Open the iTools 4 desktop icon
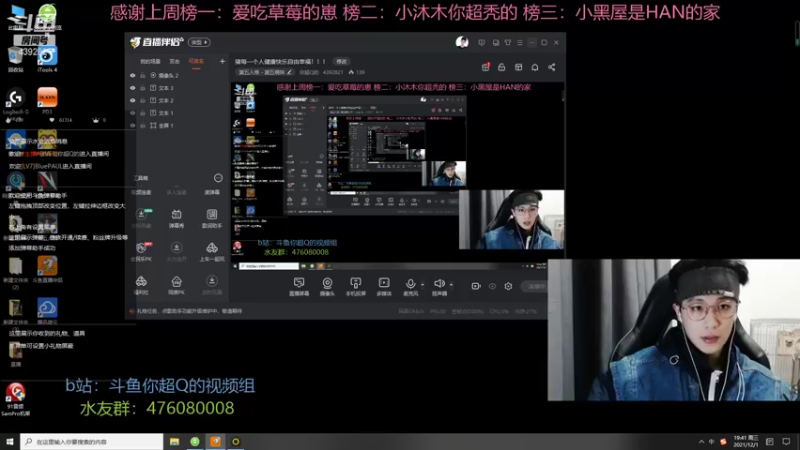The image size is (800, 450). tap(47, 59)
